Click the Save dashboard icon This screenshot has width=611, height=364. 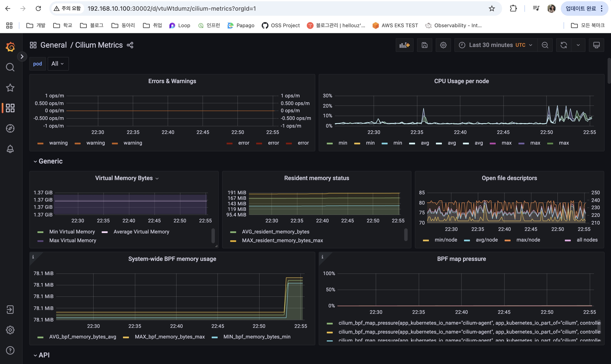[x=424, y=45]
